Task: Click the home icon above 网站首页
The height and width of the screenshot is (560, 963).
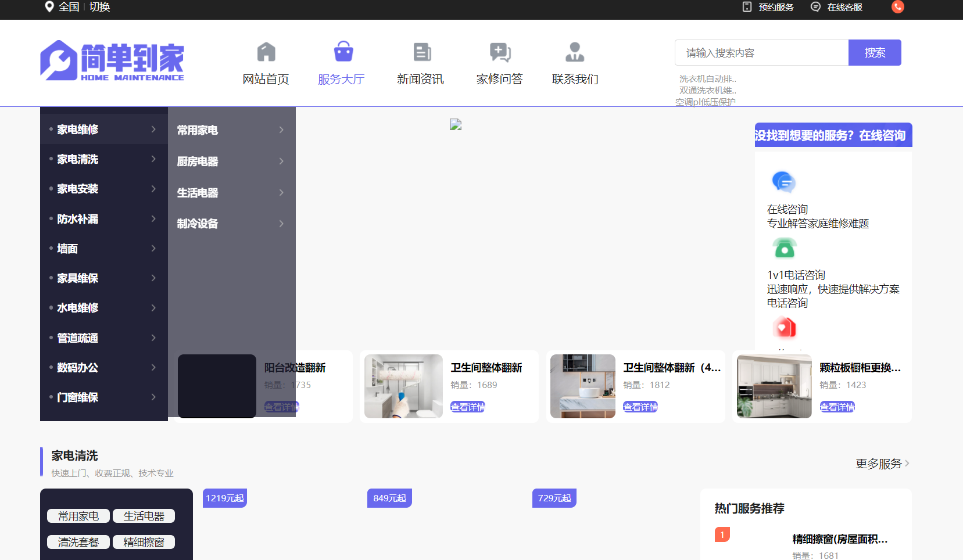Action: [266, 52]
